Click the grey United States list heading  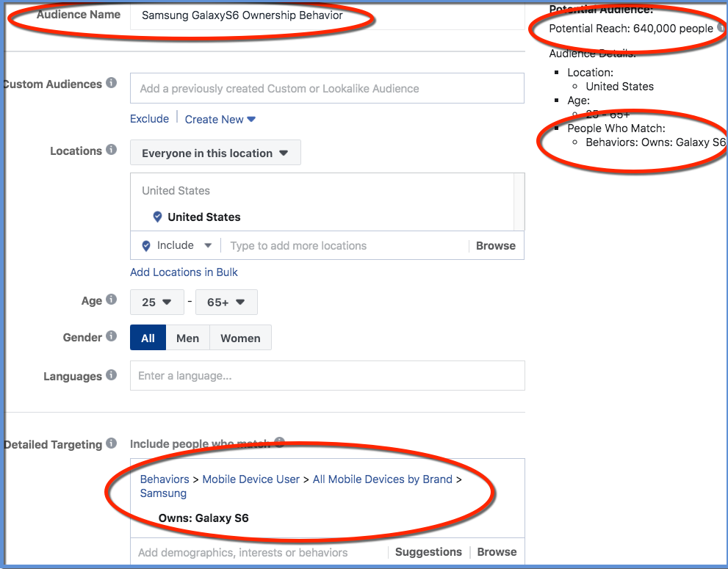point(176,191)
